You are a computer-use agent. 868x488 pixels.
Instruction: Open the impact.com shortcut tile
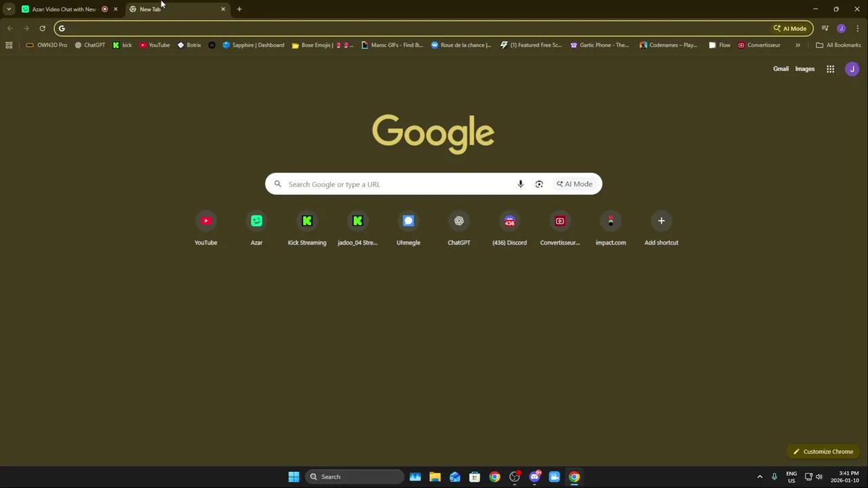click(x=610, y=228)
